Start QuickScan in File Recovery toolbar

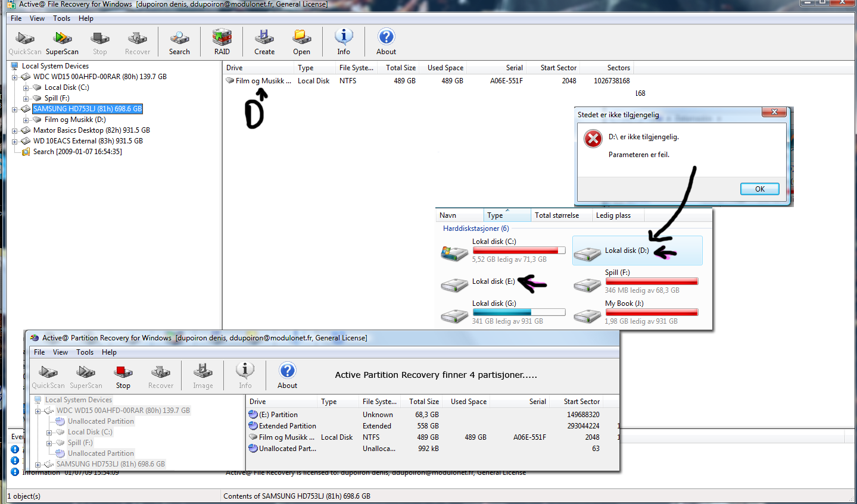pyautogui.click(x=25, y=43)
